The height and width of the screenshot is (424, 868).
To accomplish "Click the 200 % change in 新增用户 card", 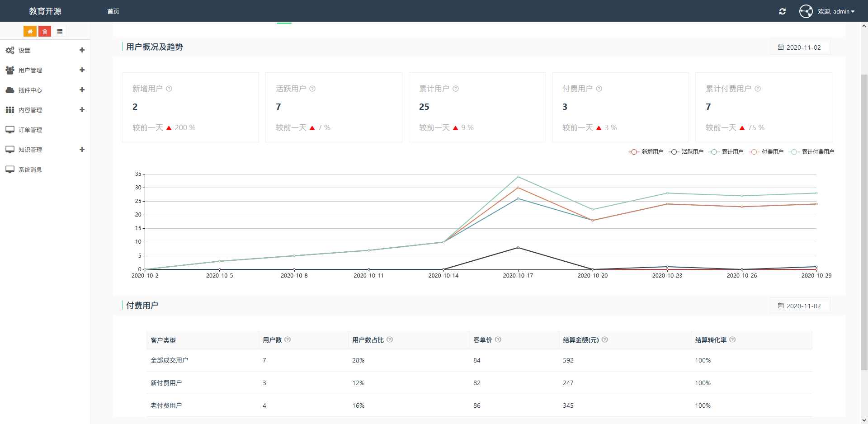I will (x=185, y=127).
